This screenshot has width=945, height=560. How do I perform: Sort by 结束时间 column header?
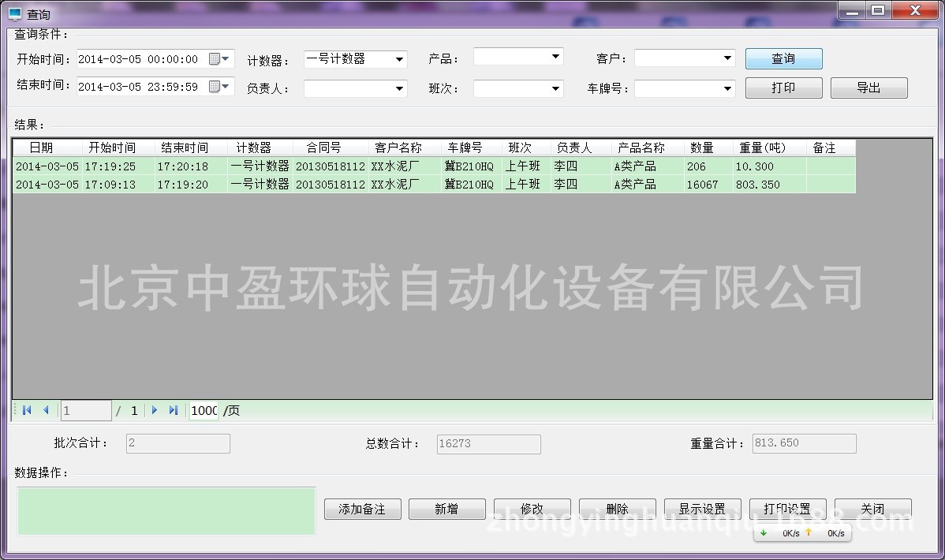[x=191, y=147]
